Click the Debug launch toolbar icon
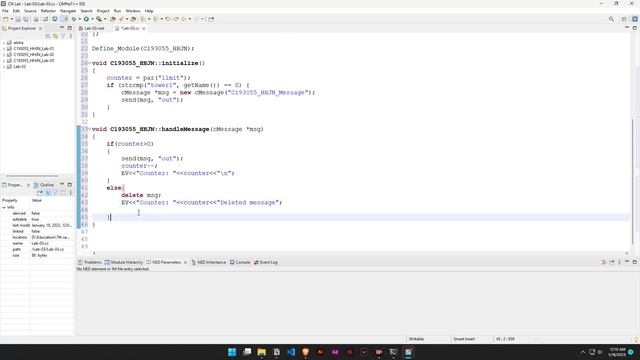Image resolution: width=640 pixels, height=360 pixels. point(73,19)
